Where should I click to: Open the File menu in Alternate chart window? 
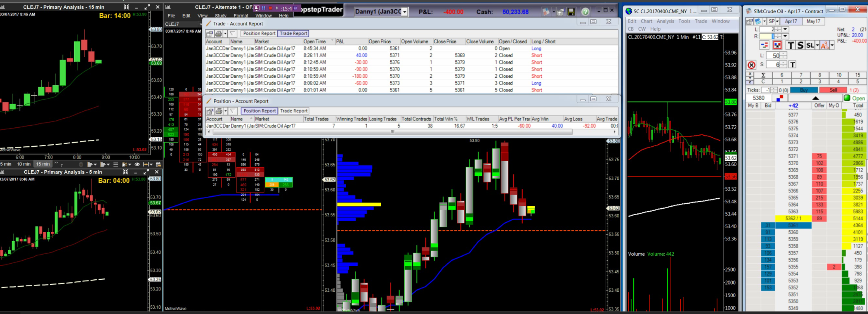coord(171,16)
